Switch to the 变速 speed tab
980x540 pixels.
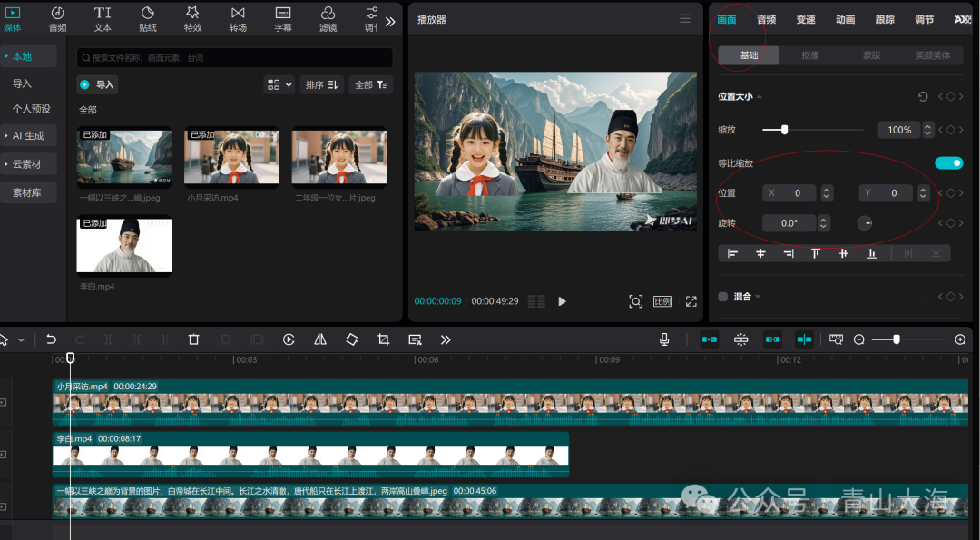coord(806,19)
